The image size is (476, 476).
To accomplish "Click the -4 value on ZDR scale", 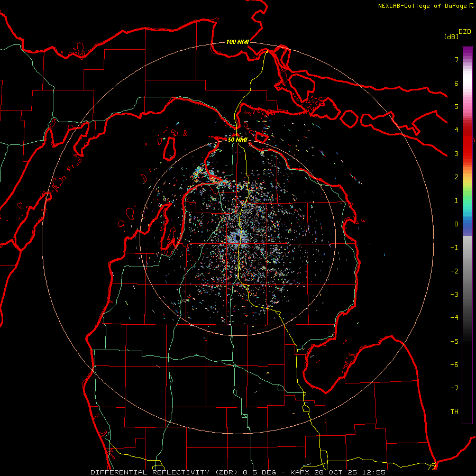I will point(454,318).
